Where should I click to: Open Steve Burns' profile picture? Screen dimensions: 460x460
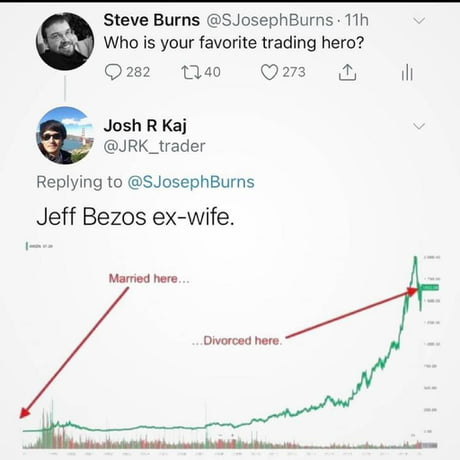click(x=65, y=41)
